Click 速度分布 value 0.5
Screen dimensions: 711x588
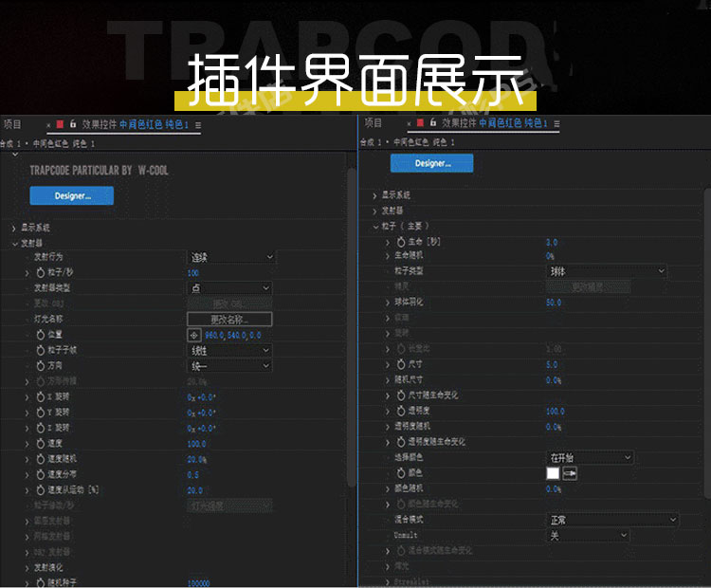(x=192, y=475)
